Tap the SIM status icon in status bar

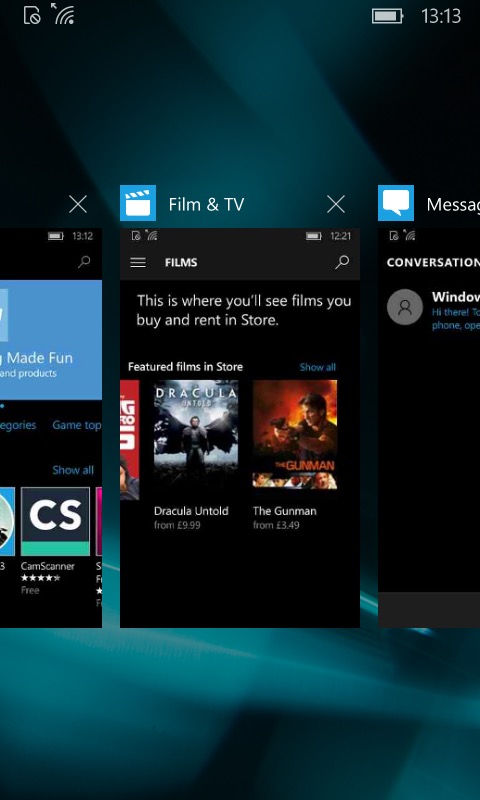coord(32,15)
